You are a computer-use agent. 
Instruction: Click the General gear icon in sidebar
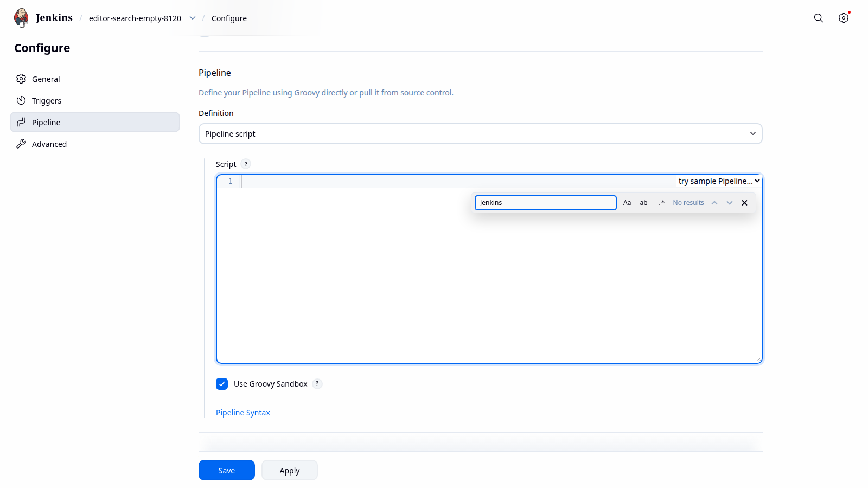21,79
